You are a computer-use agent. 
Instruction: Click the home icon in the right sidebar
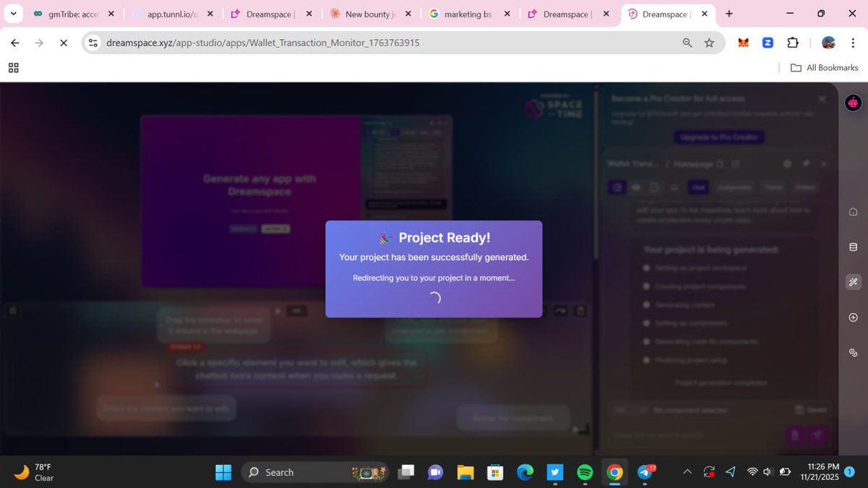[x=853, y=211]
